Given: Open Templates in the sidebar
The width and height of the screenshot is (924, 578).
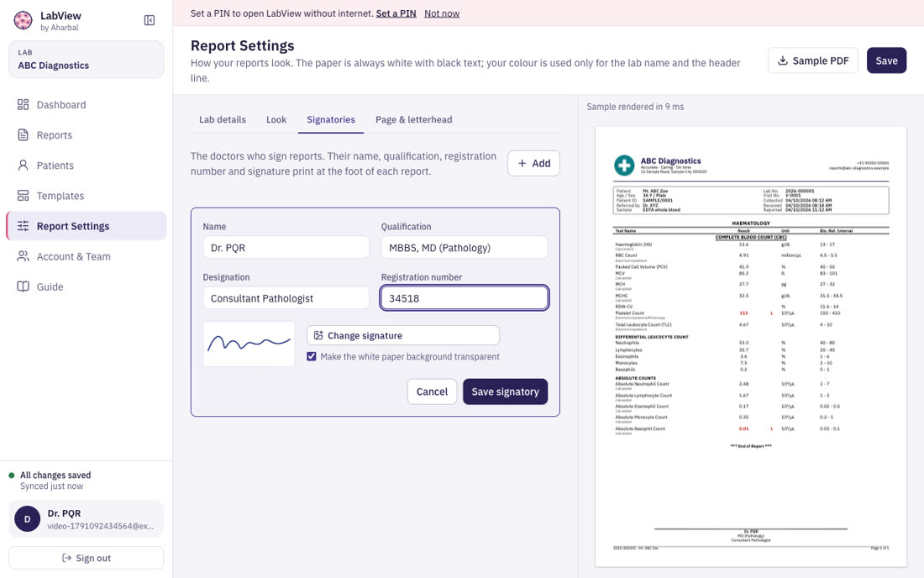Looking at the screenshot, I should pos(87,196).
